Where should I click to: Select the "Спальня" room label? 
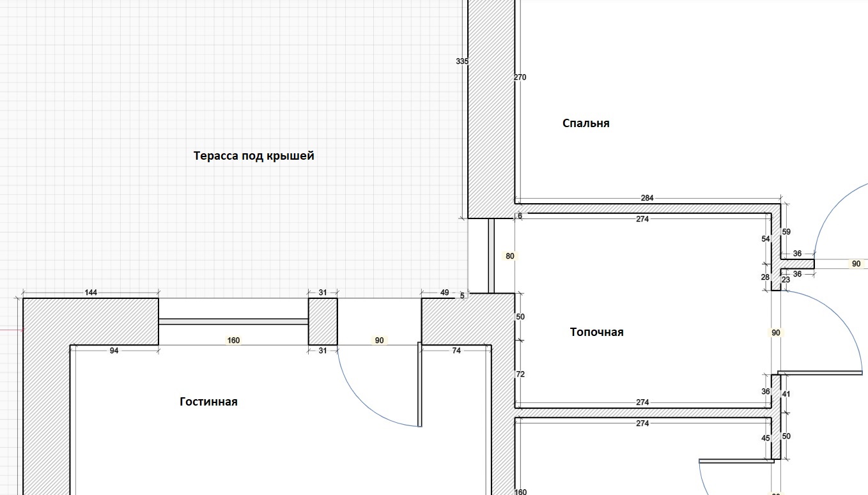585,123
